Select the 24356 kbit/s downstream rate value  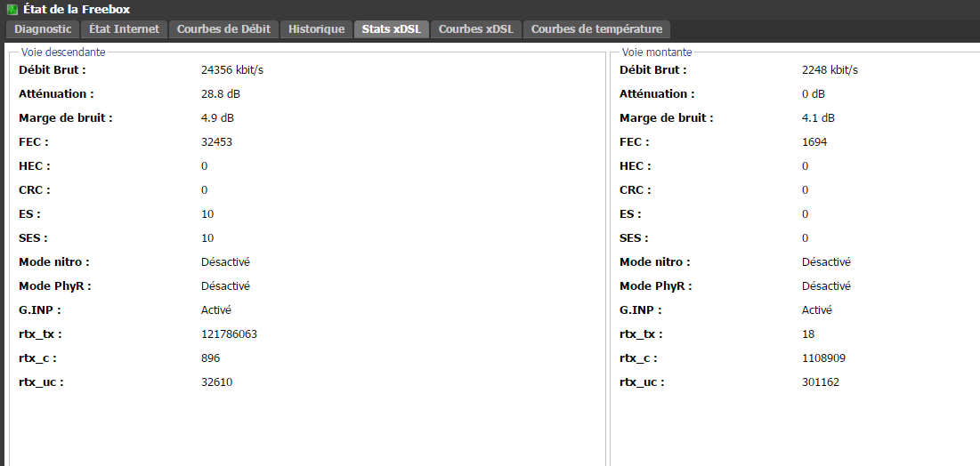(232, 70)
